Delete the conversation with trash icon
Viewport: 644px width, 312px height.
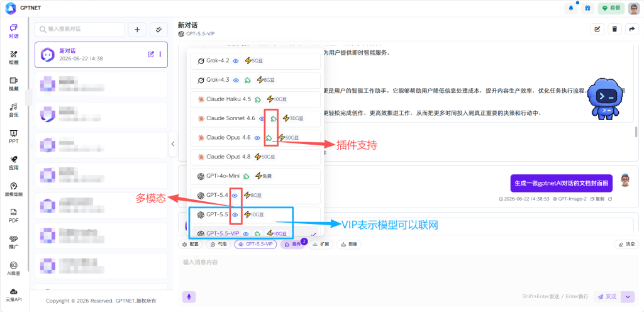pos(614,29)
